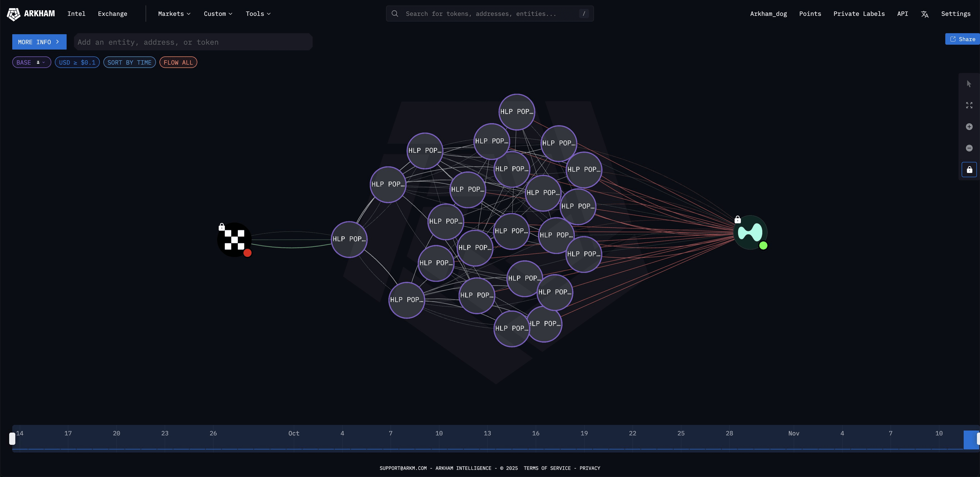Click the MORE INFO button
Viewport: 980px width, 477px height.
[x=39, y=42]
